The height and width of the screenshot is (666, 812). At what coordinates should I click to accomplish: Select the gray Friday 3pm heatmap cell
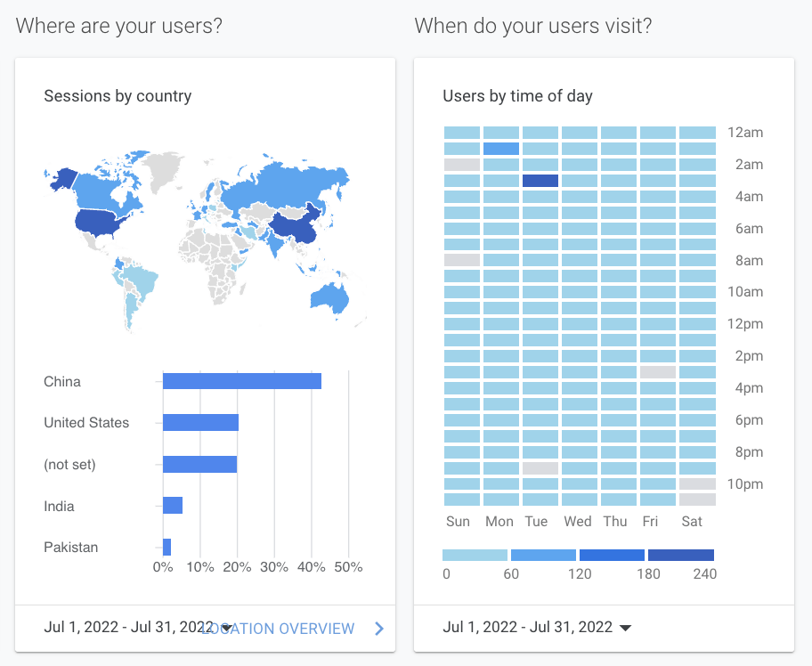tap(658, 372)
